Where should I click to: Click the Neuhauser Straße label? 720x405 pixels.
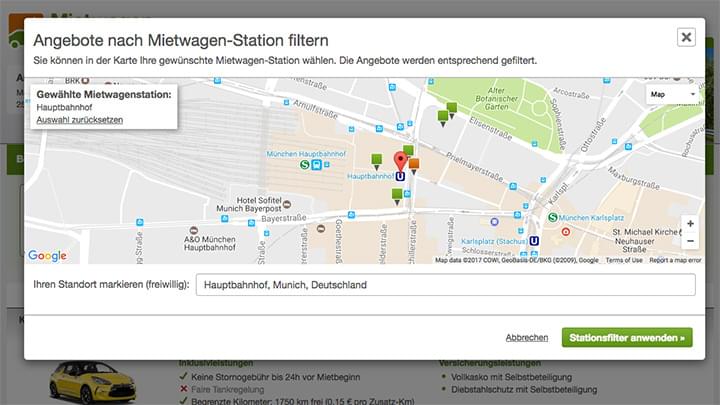click(635, 245)
